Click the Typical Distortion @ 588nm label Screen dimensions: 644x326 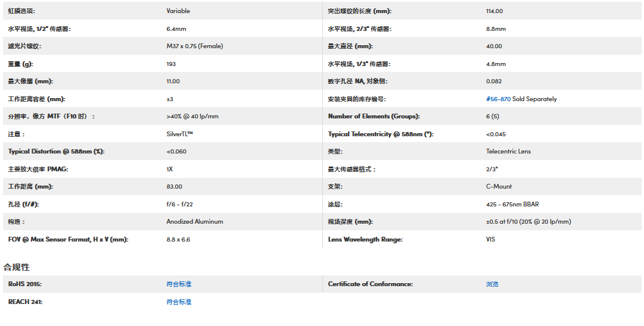click(56, 152)
